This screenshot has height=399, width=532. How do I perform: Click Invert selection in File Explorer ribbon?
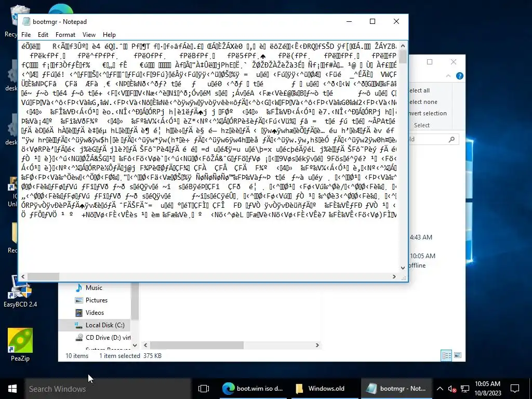[x=428, y=113]
